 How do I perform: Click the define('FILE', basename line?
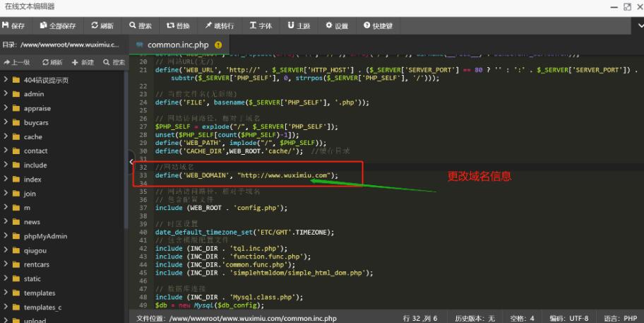pyautogui.click(x=262, y=102)
